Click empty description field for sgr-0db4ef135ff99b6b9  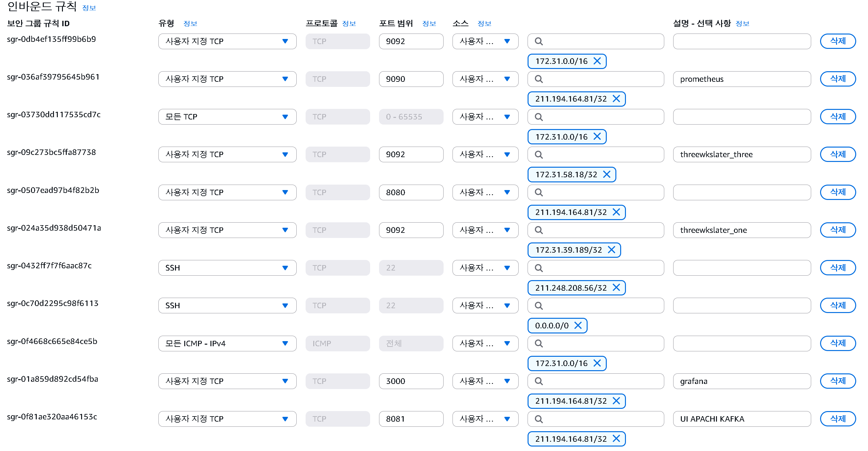(742, 41)
